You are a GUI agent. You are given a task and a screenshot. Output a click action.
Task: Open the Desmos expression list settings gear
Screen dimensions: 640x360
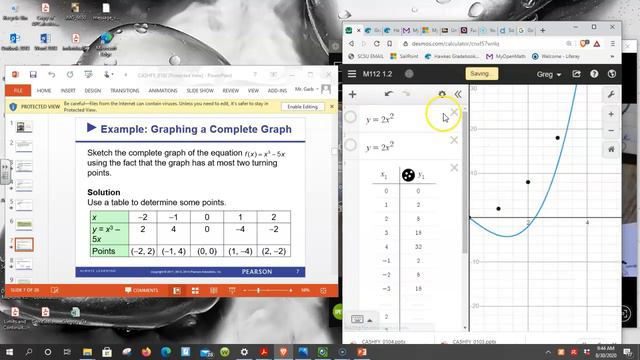442,94
